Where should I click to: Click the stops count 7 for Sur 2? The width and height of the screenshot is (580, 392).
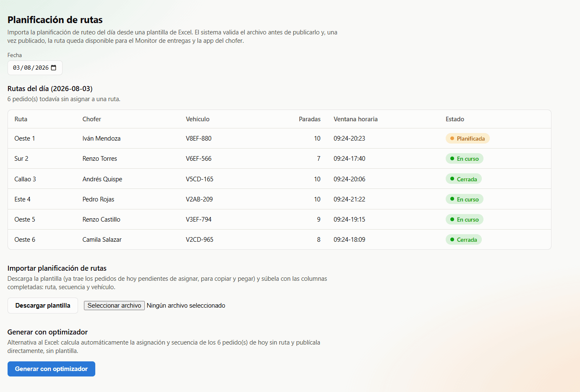[x=319, y=159]
